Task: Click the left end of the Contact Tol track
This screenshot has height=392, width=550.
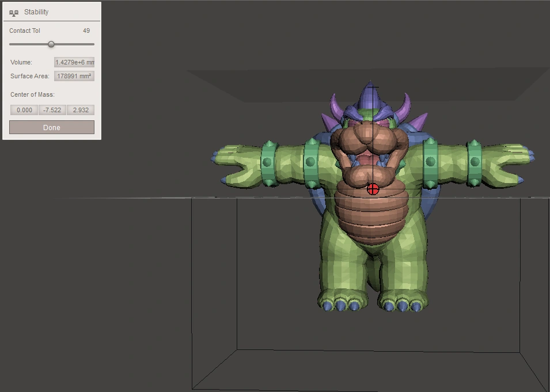Action: pos(12,44)
